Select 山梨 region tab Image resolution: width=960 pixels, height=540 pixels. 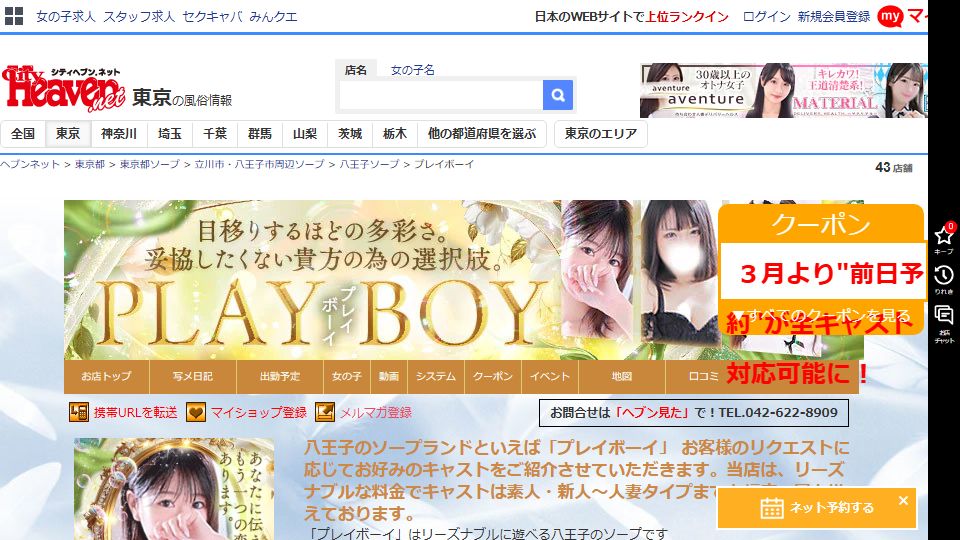point(305,133)
